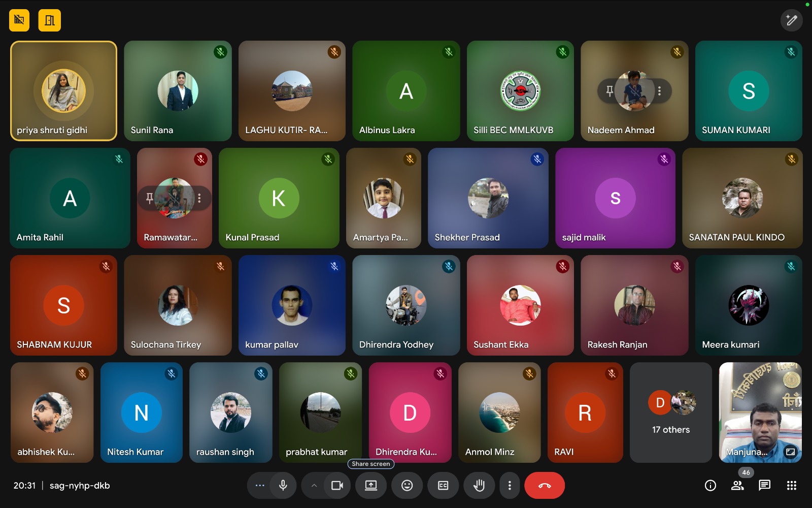Image resolution: width=812 pixels, height=508 pixels.
Task: Select Manjuna's live video tile
Action: (760, 412)
